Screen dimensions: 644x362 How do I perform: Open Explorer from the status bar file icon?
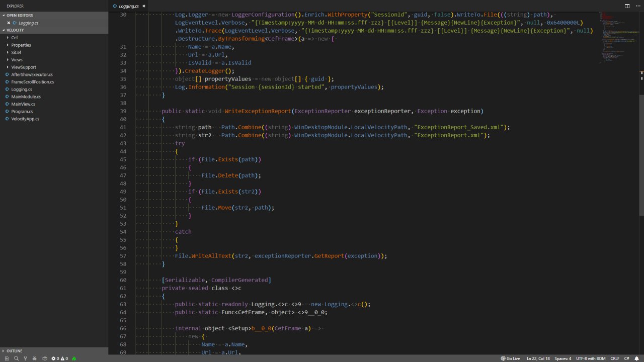tap(7, 358)
